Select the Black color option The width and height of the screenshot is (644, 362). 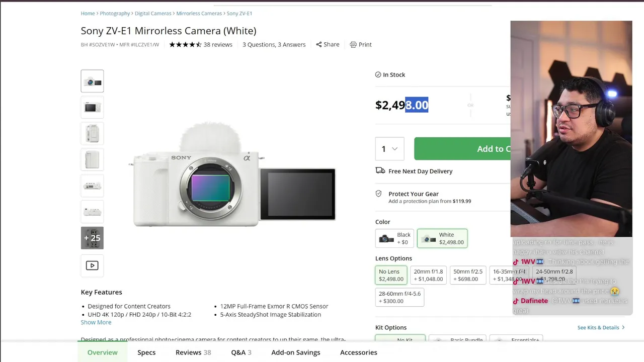(394, 238)
